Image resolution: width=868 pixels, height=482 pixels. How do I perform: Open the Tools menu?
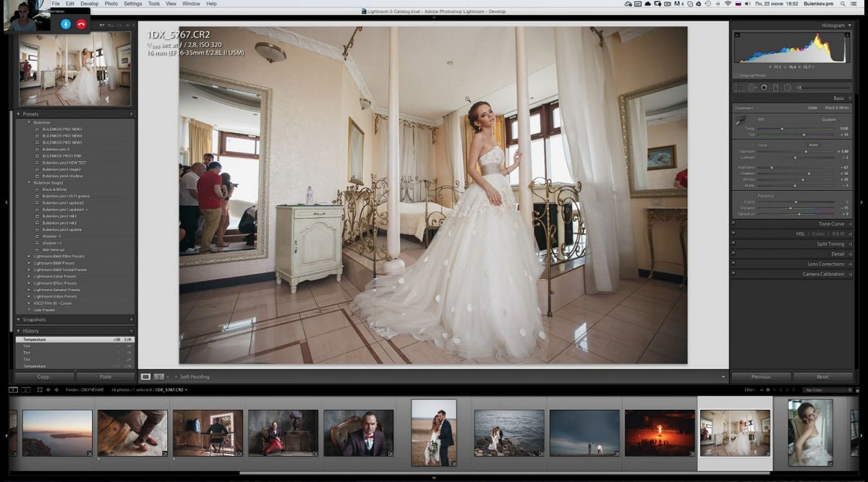click(154, 4)
